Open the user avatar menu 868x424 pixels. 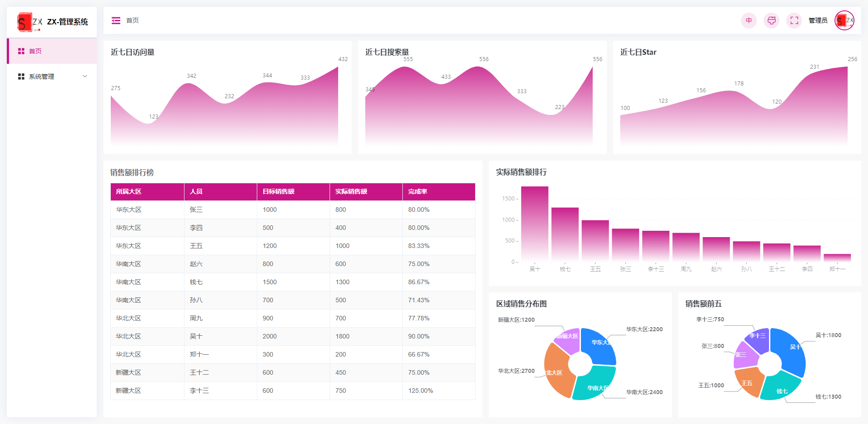(x=844, y=20)
